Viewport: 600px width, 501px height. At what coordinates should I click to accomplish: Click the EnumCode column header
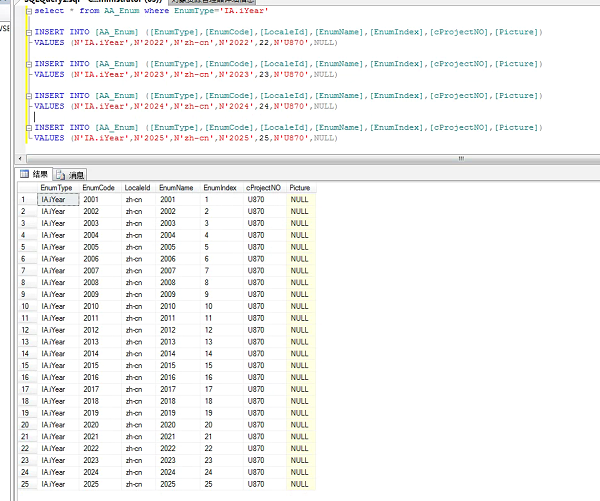click(x=99, y=187)
